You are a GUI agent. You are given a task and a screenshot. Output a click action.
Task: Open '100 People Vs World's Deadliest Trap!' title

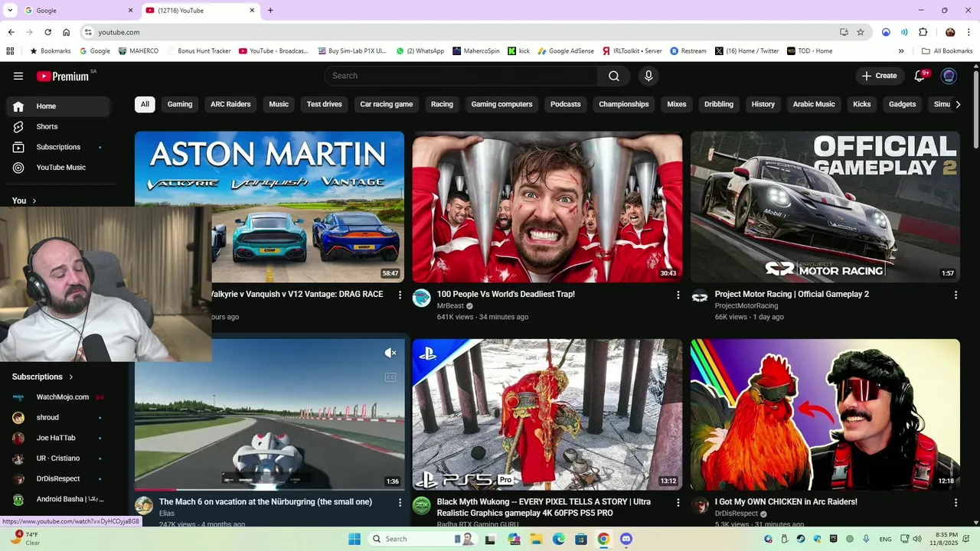[x=505, y=294]
